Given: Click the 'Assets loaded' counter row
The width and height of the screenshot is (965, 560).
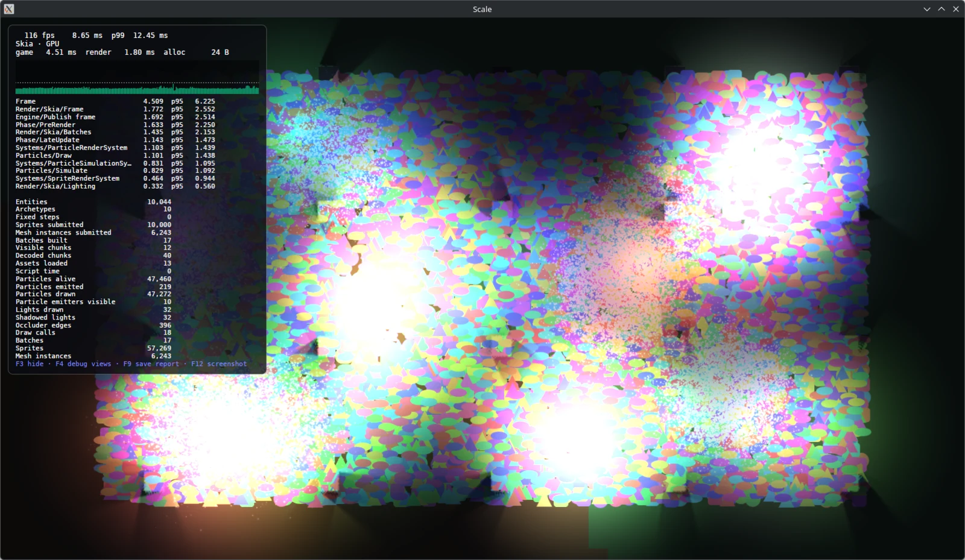Looking at the screenshot, I should click(x=93, y=263).
